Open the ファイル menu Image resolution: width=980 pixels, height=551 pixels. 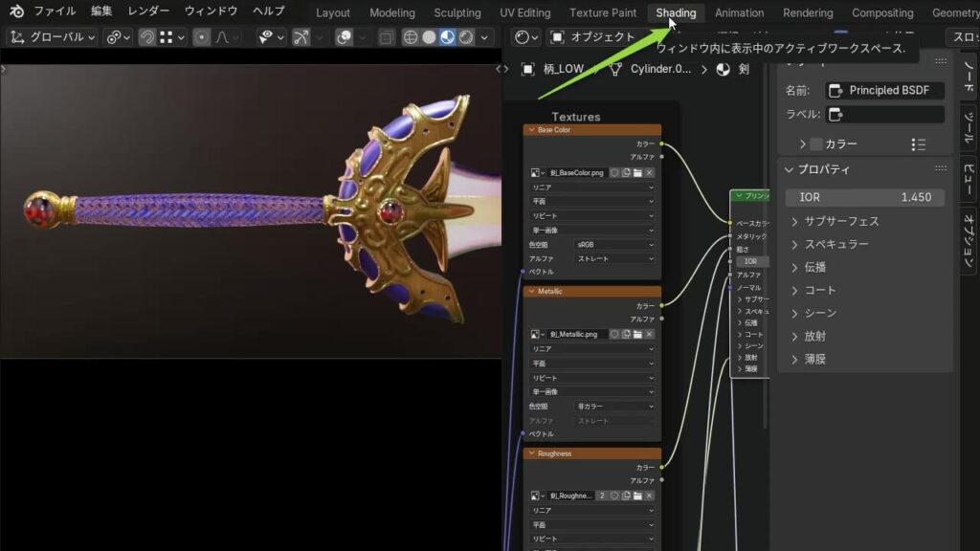[55, 11]
